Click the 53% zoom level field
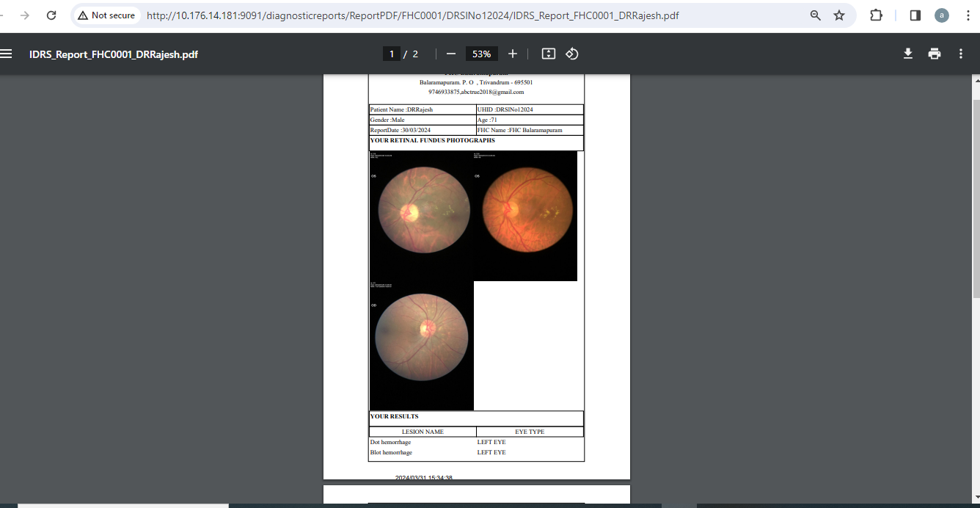This screenshot has height=508, width=980. coord(482,54)
